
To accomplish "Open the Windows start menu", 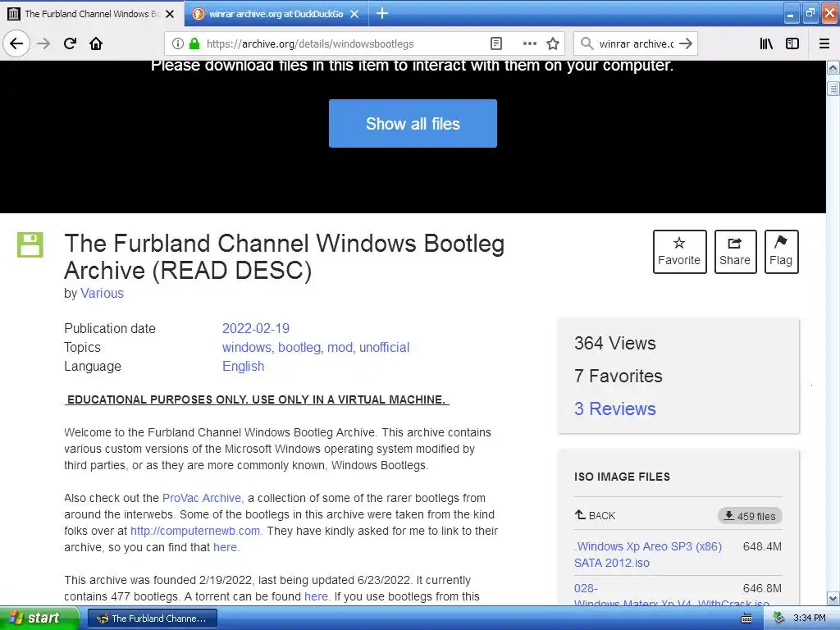I will [39, 619].
